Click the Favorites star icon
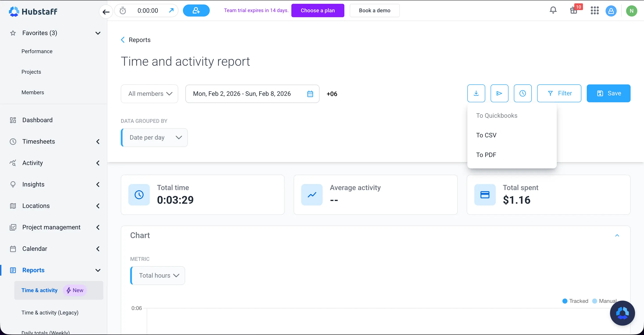 pyautogui.click(x=13, y=33)
